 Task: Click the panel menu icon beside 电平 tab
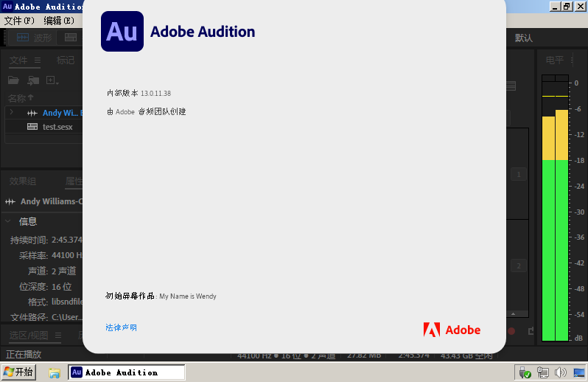(572, 60)
